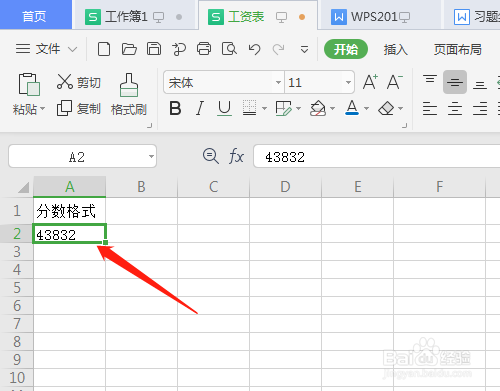Open the 页面布局 ribbon tab

click(458, 49)
